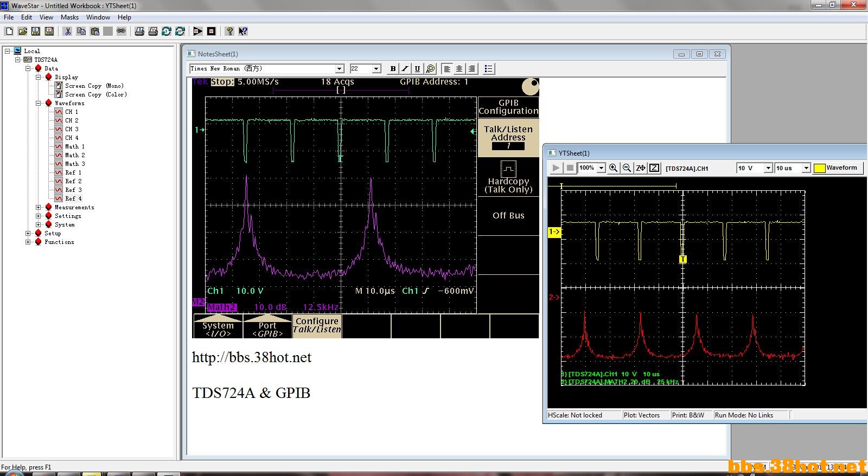The image size is (868, 476).
Task: Click the zoom-pan crosshair icon in YTSheet
Action: tap(641, 168)
